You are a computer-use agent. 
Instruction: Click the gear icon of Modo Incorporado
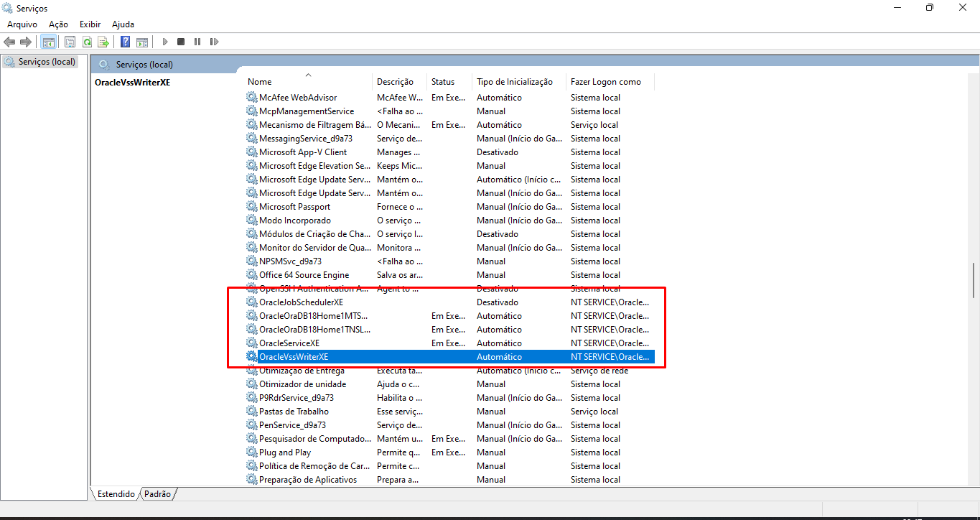[251, 220]
